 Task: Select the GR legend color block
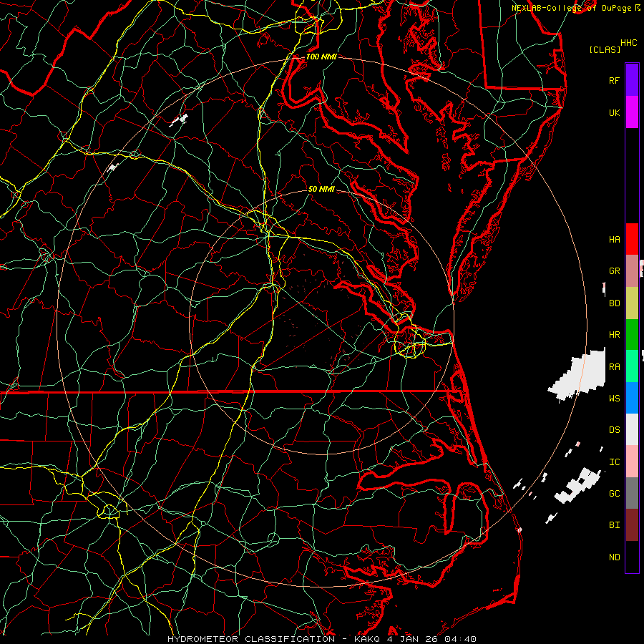tap(632, 271)
